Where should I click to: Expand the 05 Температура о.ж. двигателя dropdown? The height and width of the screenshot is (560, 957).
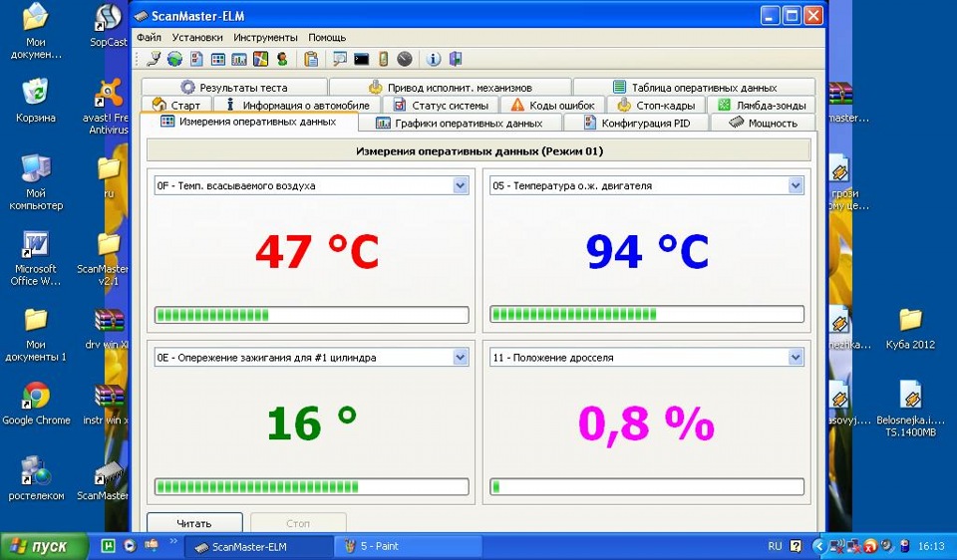[x=796, y=185]
